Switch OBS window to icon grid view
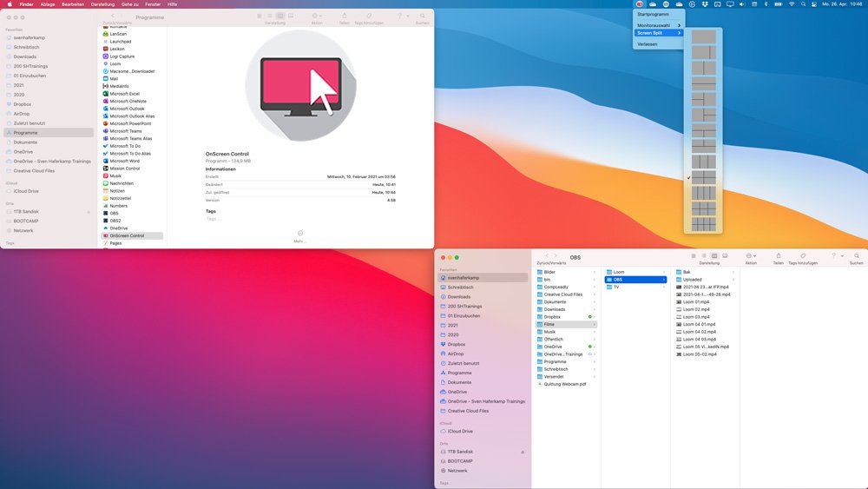Viewport: 868px width, 489px height. 695,256
